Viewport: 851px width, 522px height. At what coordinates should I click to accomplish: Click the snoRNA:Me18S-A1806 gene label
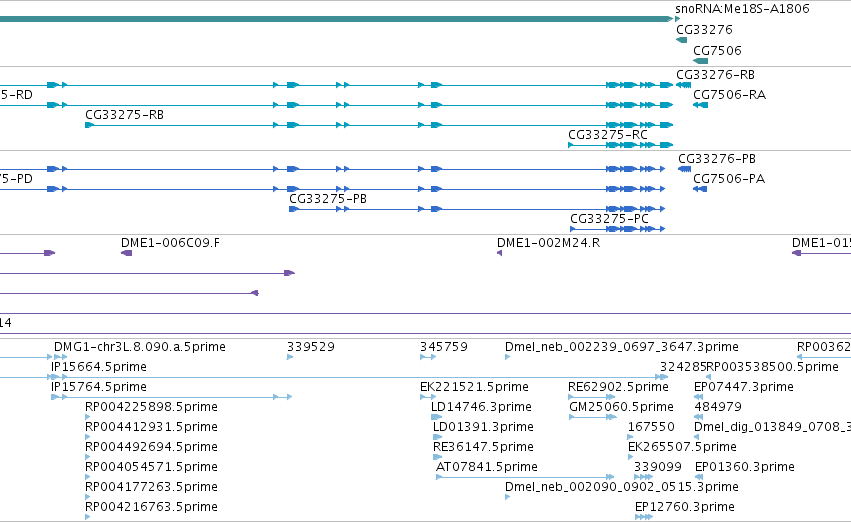[742, 9]
